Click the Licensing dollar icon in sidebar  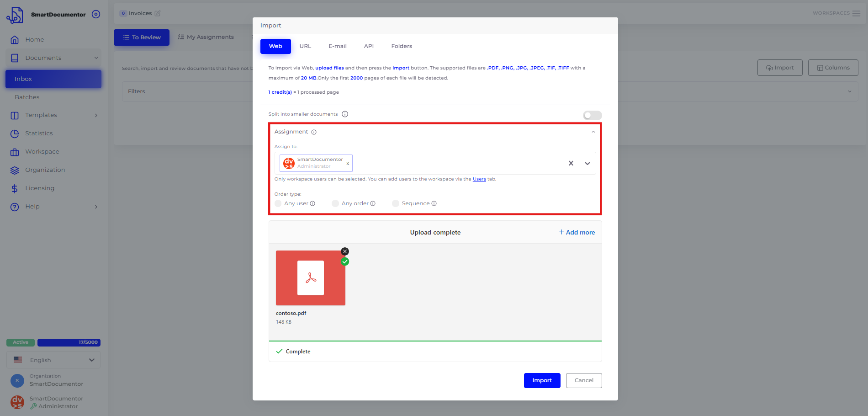point(15,188)
